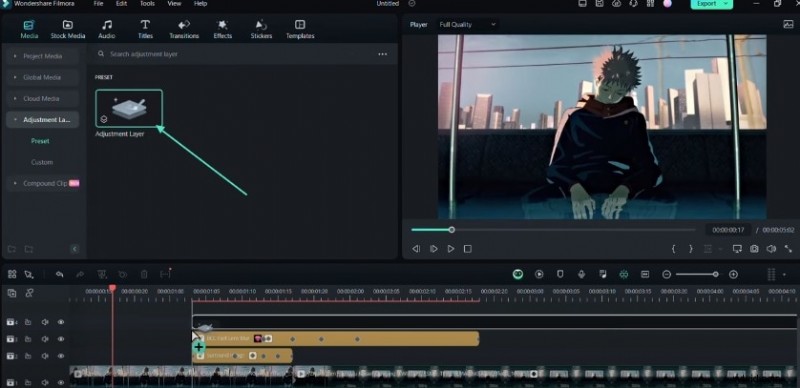
Task: Toggle visibility eye on track 4
Action: coord(61,322)
